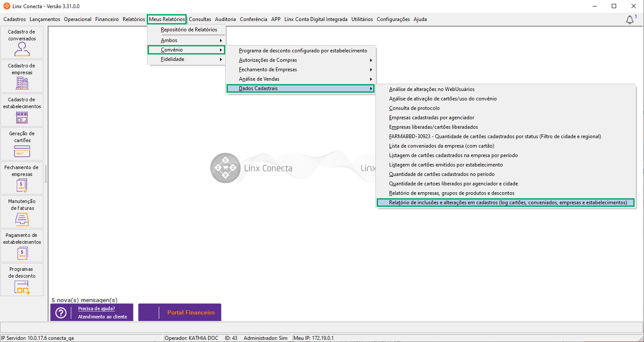Open the Configurações menu
Image resolution: width=644 pixels, height=342 pixels.
point(393,19)
